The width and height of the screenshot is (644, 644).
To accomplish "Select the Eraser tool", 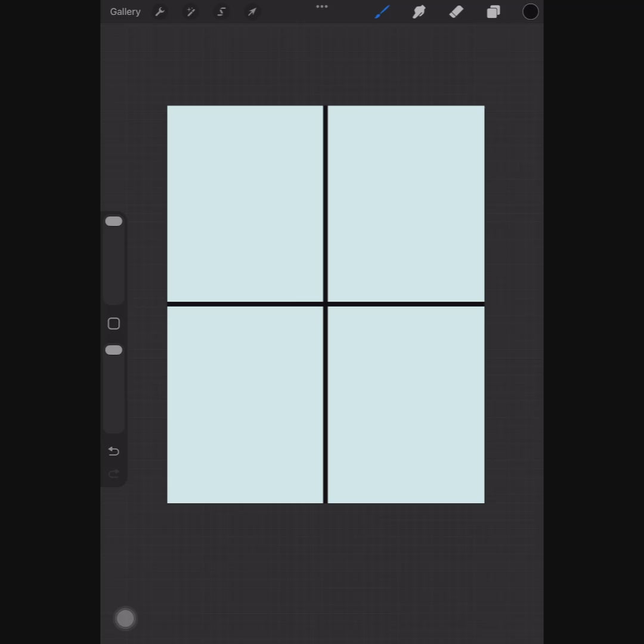I will [456, 12].
